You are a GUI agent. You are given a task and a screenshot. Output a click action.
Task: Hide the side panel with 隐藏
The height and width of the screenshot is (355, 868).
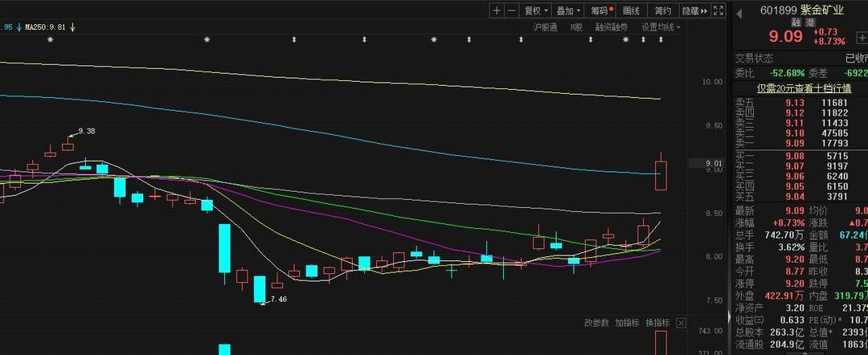click(694, 10)
